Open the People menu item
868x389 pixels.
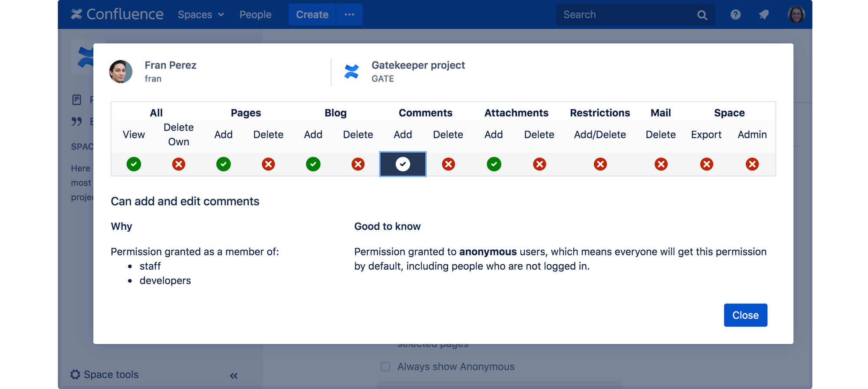tap(255, 15)
